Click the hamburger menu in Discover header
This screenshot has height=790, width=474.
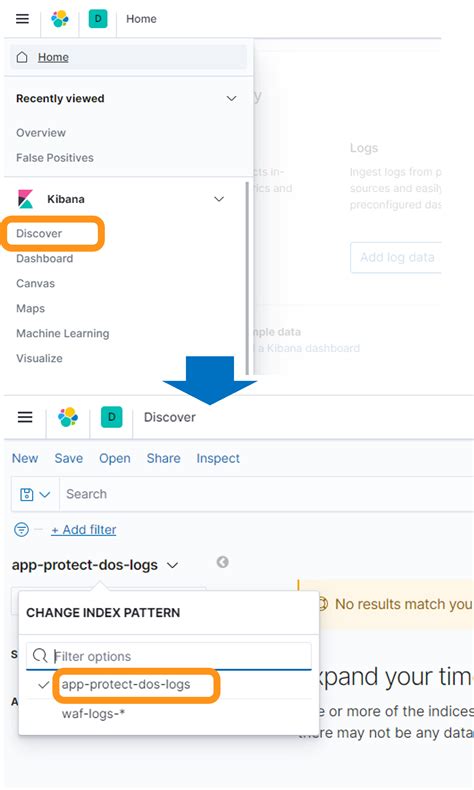point(25,417)
